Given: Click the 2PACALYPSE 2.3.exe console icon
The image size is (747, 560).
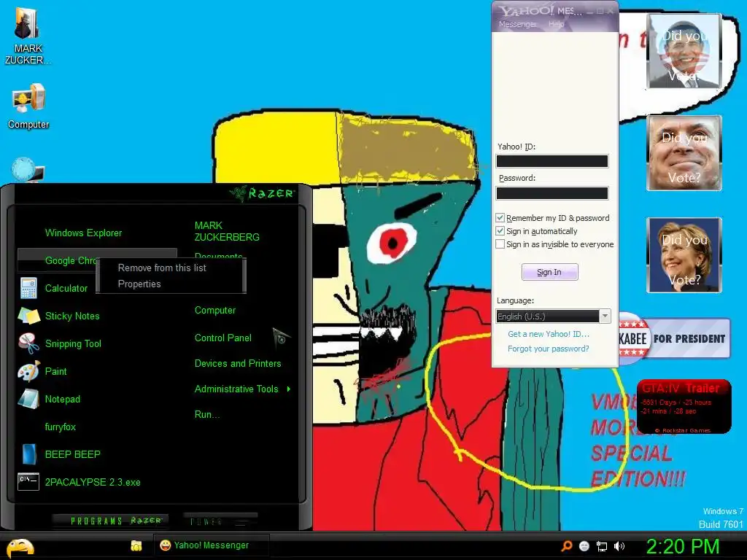Looking at the screenshot, I should click(x=28, y=481).
